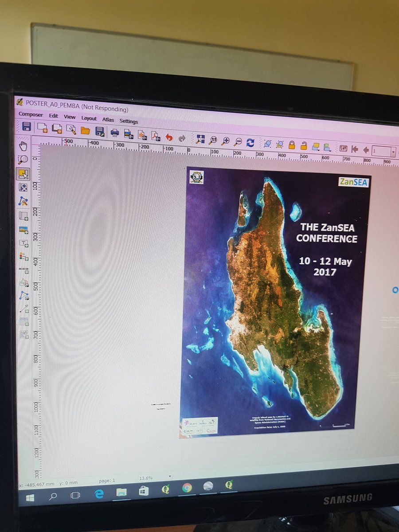Open the zoom level 13.6% dropdown
399x532 pixels.
[x=170, y=477]
